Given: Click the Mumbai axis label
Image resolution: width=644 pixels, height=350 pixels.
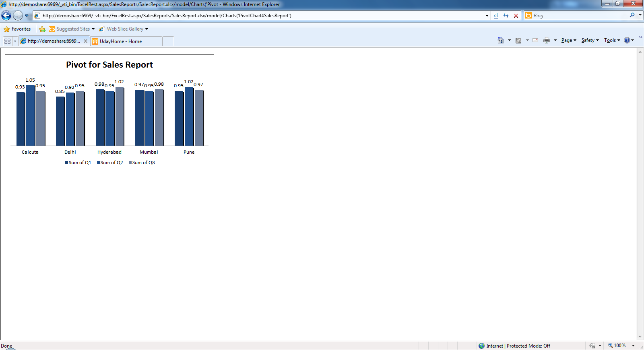Looking at the screenshot, I should pyautogui.click(x=149, y=152).
